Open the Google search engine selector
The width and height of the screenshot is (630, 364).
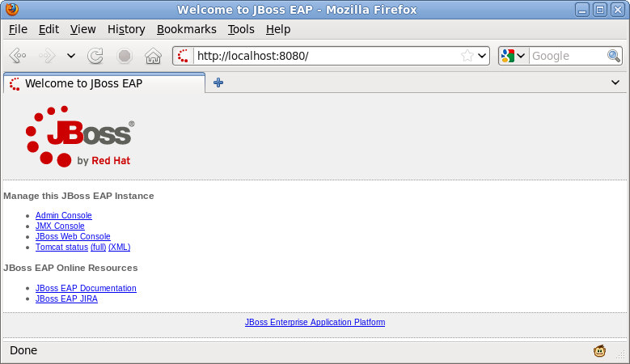click(514, 56)
